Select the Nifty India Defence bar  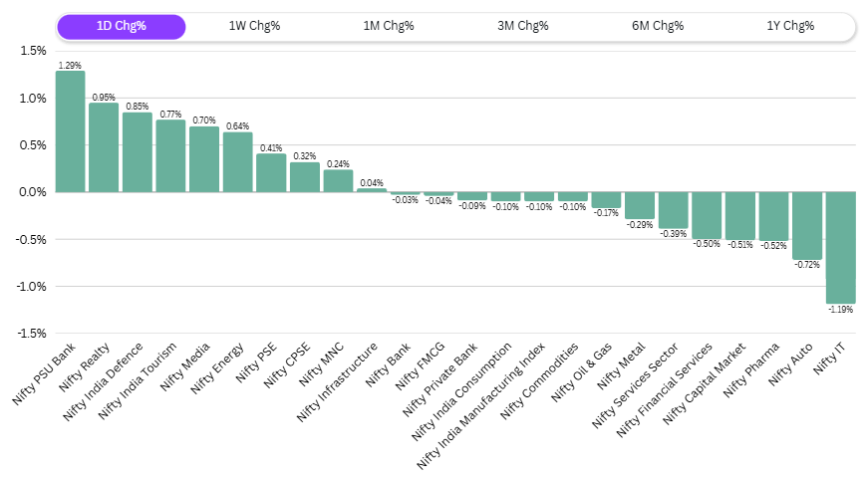[x=138, y=152]
